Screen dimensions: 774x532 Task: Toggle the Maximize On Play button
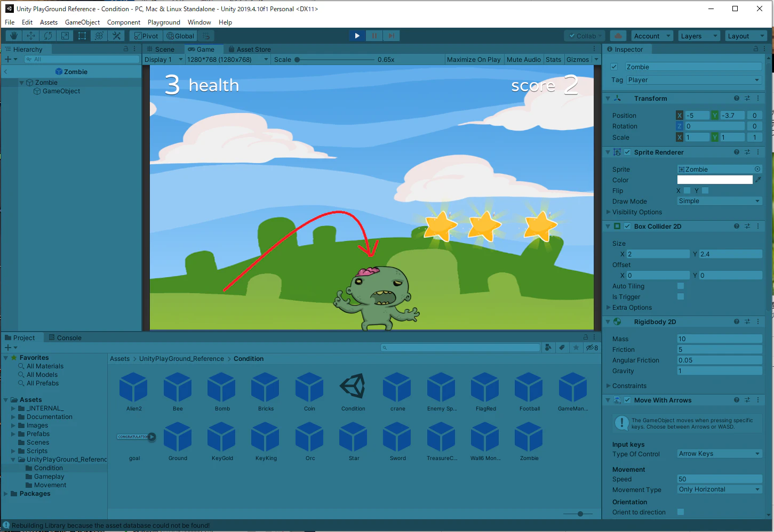point(474,60)
